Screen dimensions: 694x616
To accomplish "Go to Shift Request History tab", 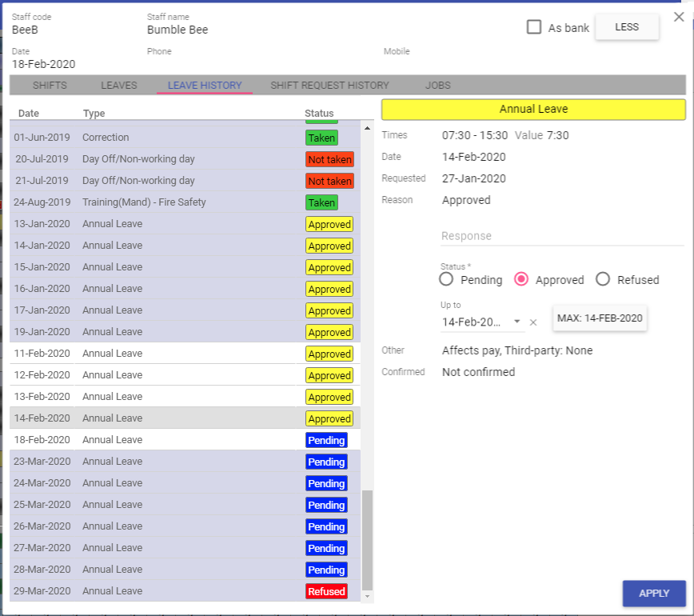I will click(x=329, y=86).
